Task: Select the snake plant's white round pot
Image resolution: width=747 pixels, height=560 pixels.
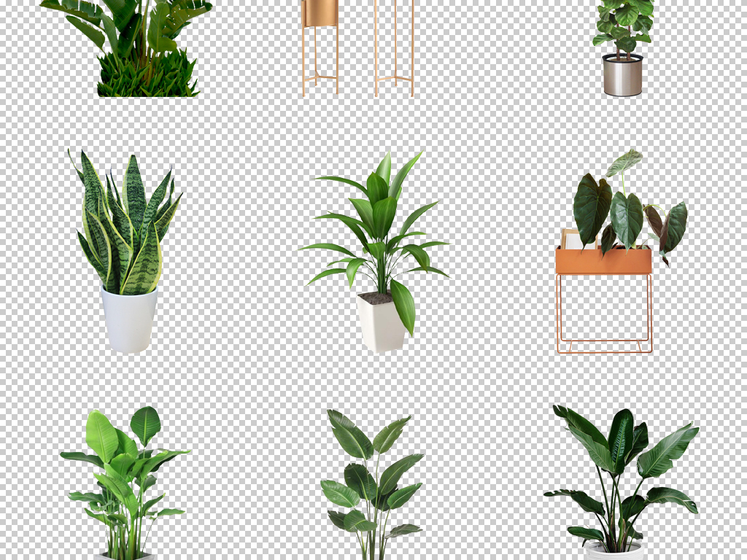Action: coord(129,321)
